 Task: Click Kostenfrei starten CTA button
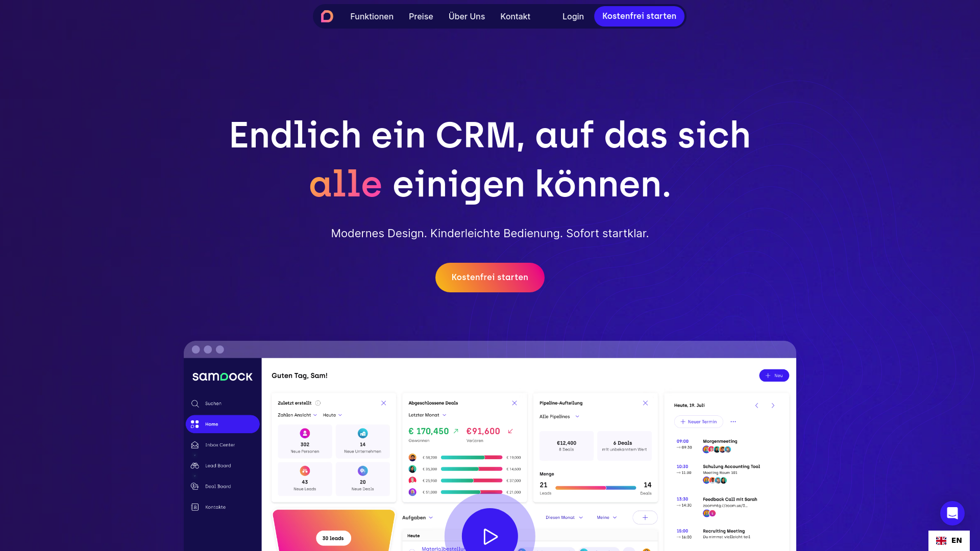pos(490,277)
